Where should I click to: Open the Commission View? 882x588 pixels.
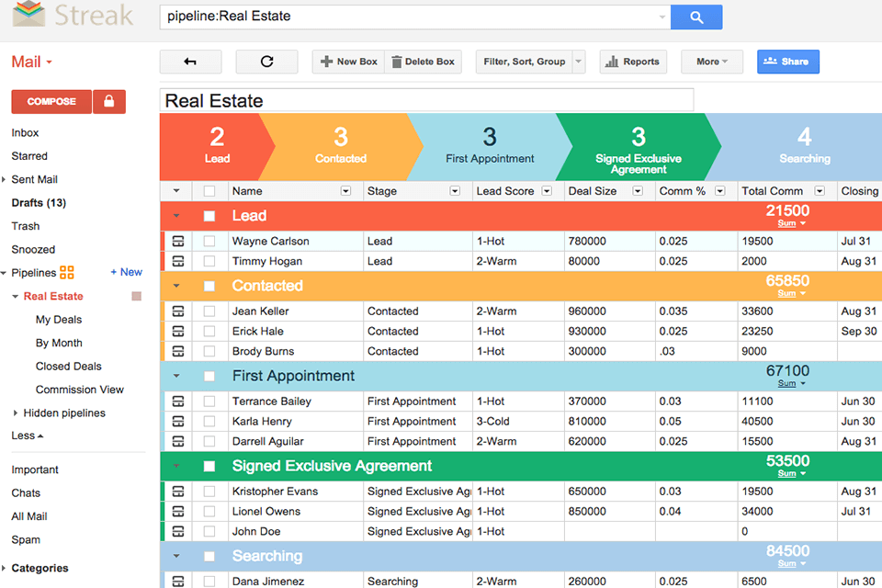(80, 390)
